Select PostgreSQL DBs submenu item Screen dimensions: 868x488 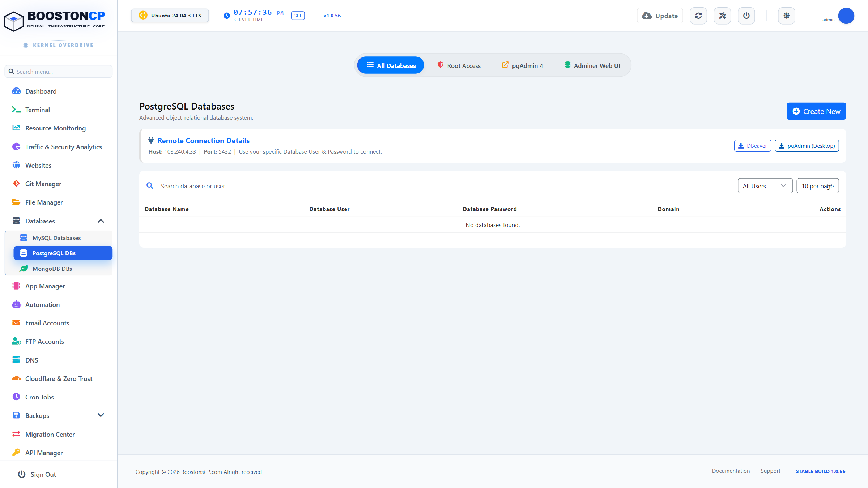[63, 253]
